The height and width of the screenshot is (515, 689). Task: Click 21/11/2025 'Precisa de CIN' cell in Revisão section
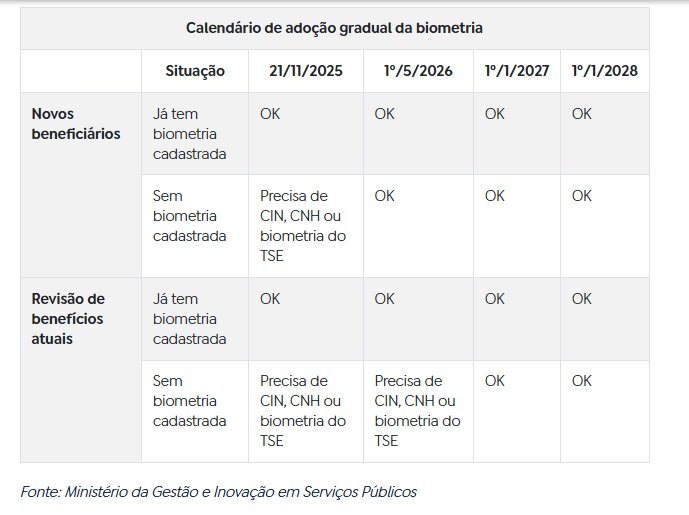click(x=303, y=410)
